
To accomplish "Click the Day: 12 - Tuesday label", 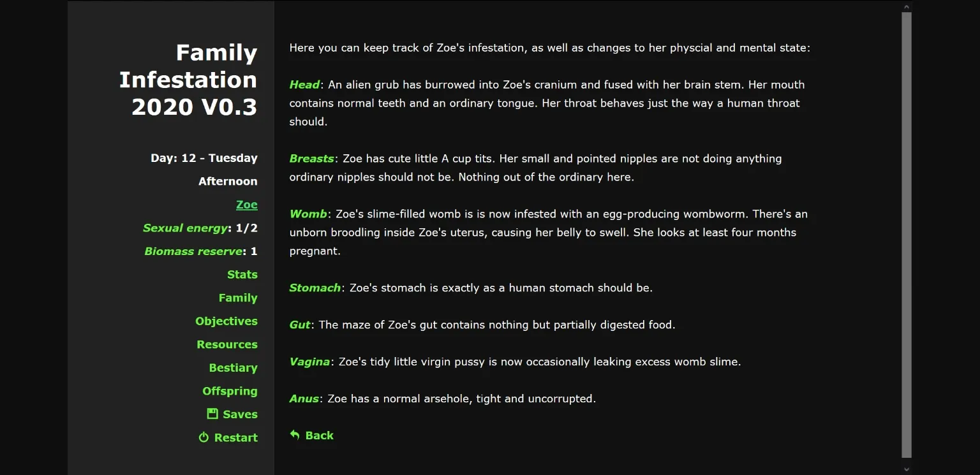I will pos(204,157).
